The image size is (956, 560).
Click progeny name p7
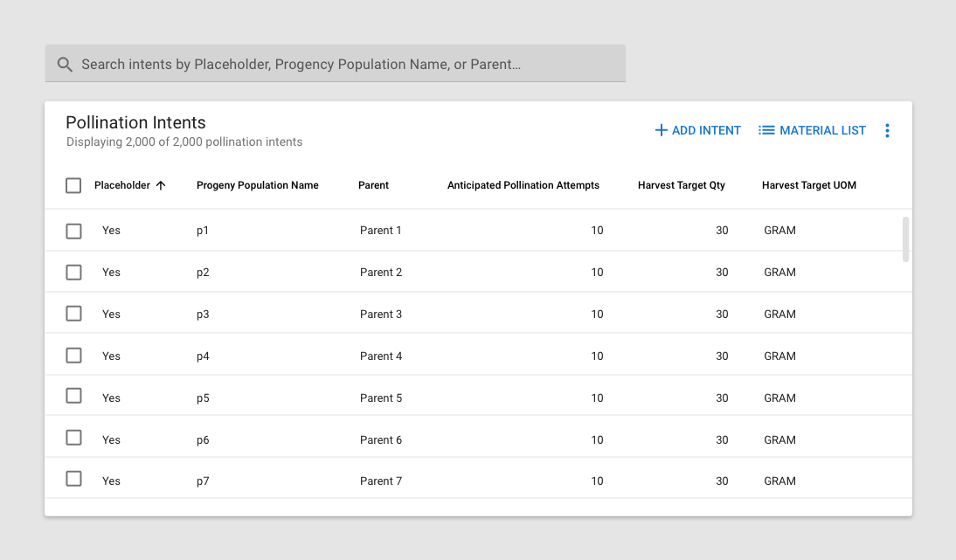pyautogui.click(x=203, y=482)
